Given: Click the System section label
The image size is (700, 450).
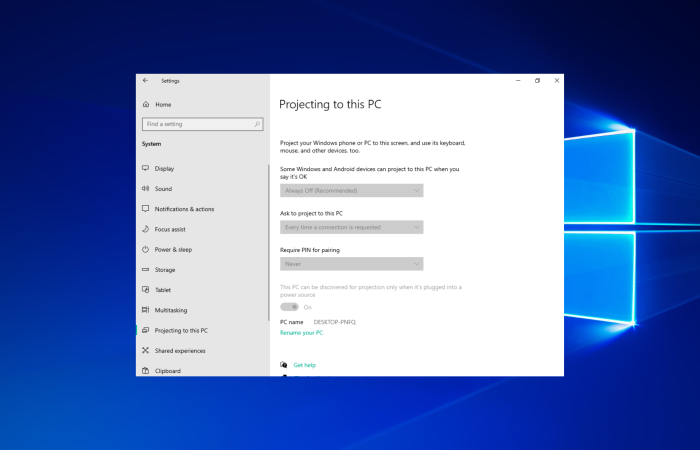Looking at the screenshot, I should coord(151,144).
